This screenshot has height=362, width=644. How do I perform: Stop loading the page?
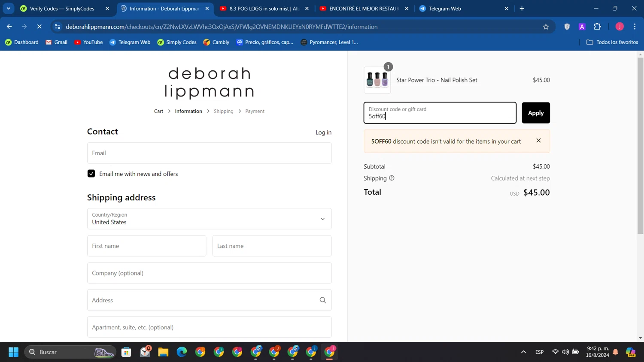click(x=39, y=27)
